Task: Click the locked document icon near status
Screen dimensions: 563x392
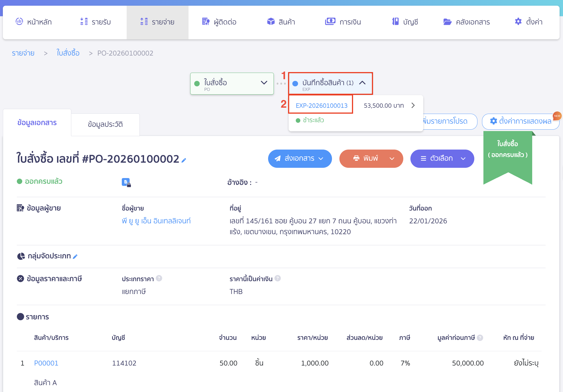Action: click(126, 182)
